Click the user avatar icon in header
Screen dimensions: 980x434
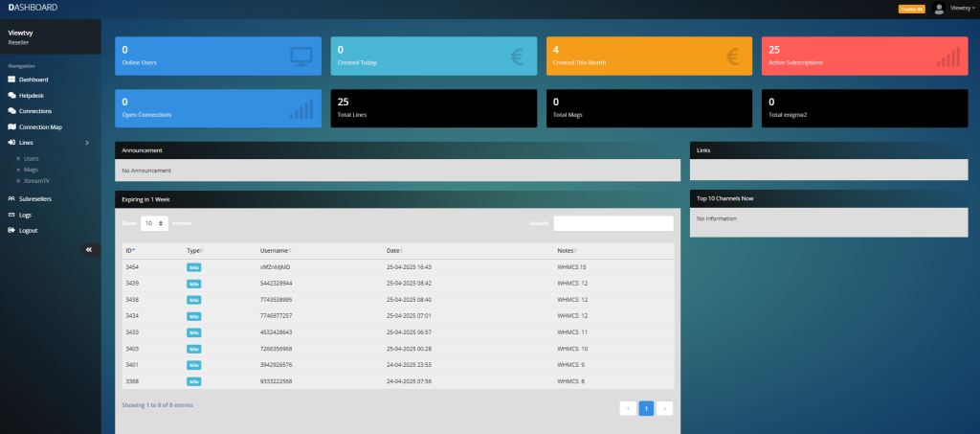(939, 8)
